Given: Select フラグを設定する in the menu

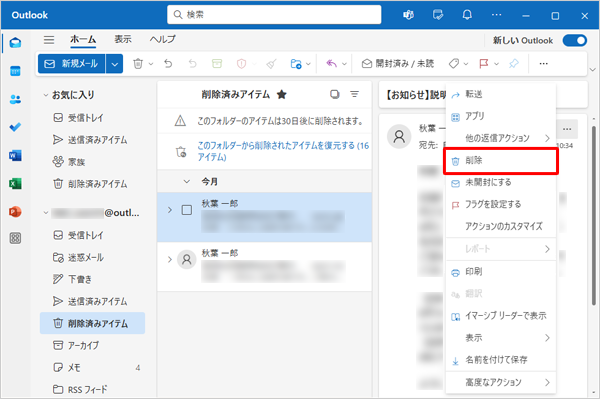Looking at the screenshot, I should click(x=501, y=205).
